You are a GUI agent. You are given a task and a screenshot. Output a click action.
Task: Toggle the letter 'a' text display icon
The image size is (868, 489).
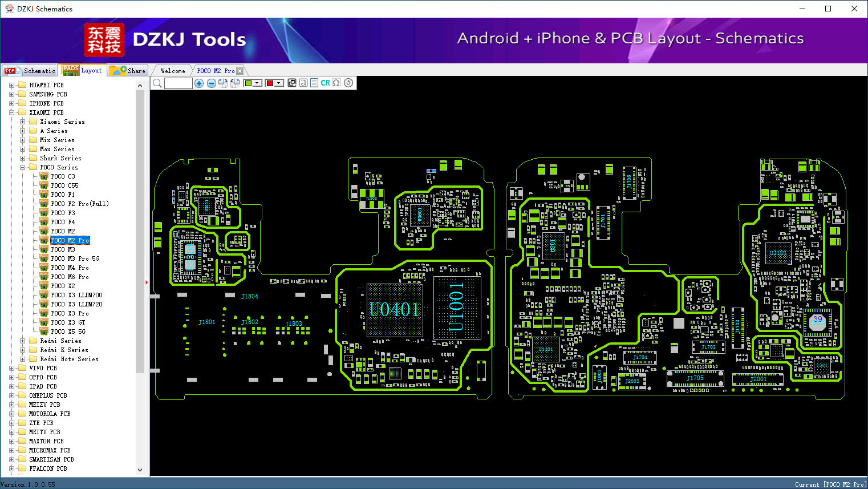pyautogui.click(x=303, y=83)
